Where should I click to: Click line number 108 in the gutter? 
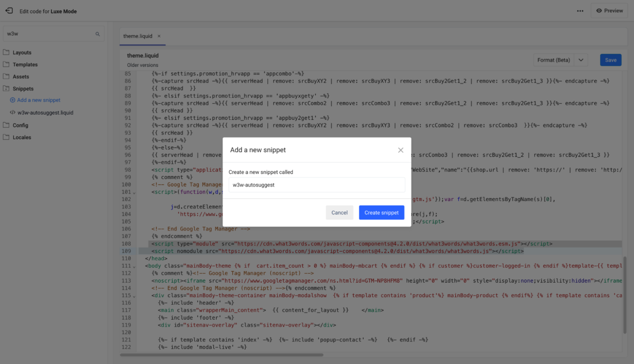click(126, 244)
